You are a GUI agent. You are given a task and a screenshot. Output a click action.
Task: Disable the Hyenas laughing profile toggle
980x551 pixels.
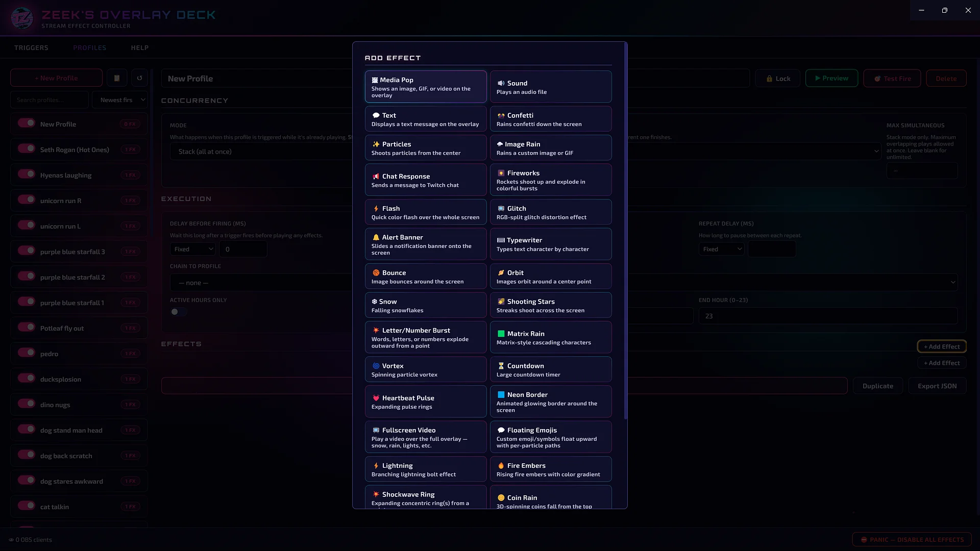(27, 174)
